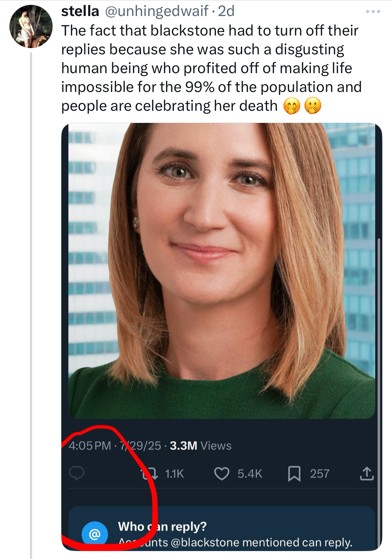Click the share upload arrow icon

click(x=367, y=474)
